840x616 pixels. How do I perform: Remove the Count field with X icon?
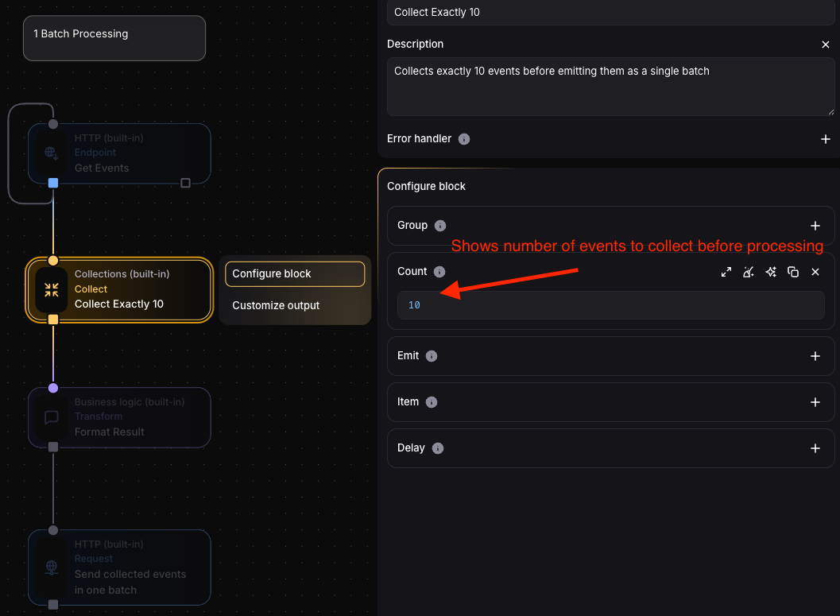[x=815, y=272]
